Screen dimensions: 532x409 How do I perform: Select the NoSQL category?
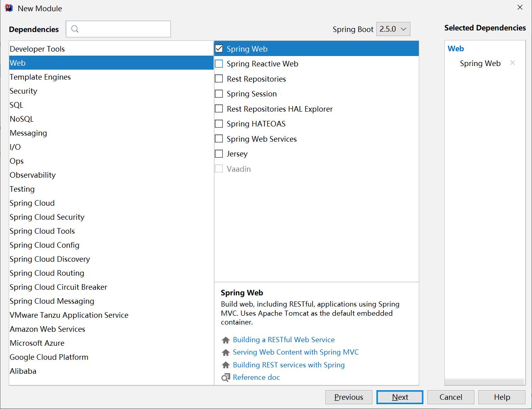111,119
